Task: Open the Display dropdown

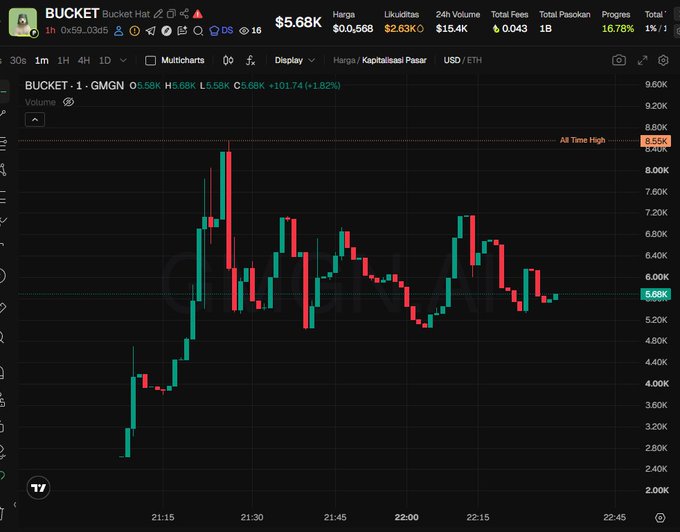Action: (294, 60)
